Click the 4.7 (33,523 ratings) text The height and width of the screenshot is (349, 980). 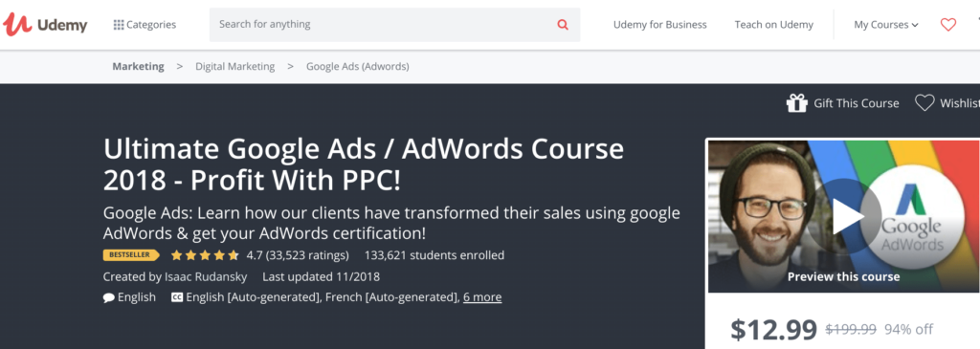(298, 255)
